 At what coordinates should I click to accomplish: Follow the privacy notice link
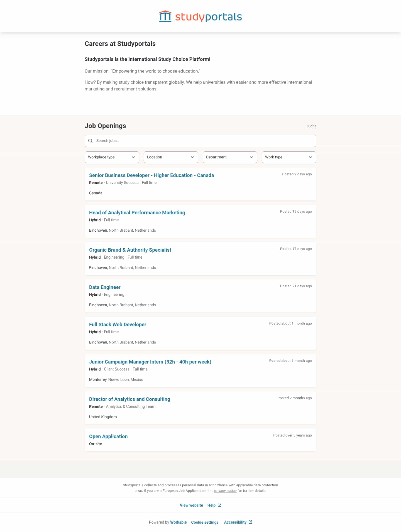click(225, 491)
